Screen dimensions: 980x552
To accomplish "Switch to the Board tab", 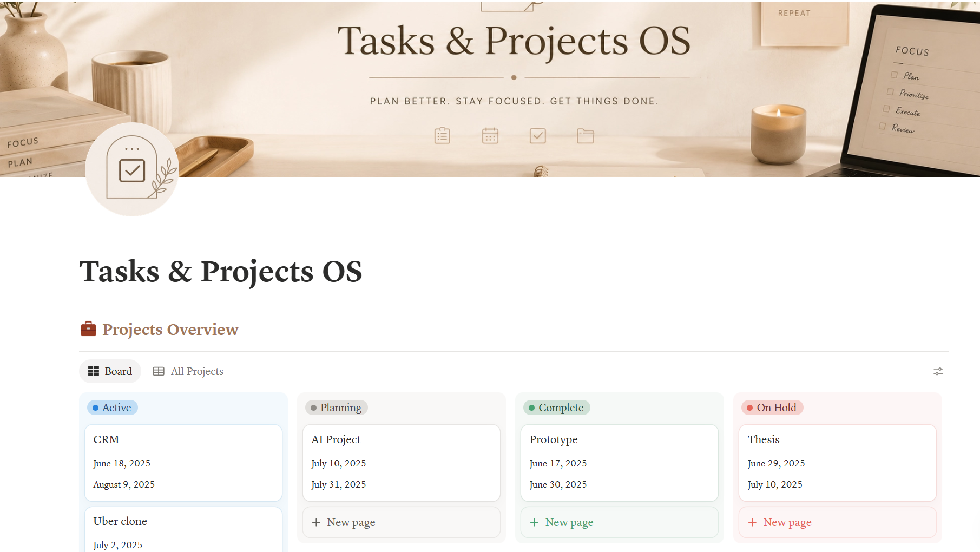I will [x=110, y=371].
